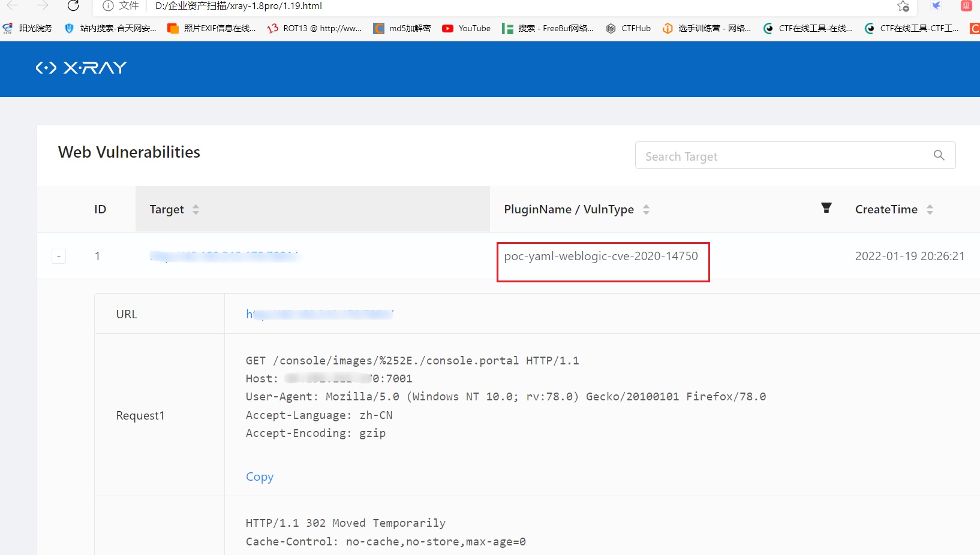Reload the page with the refresh icon

(73, 6)
